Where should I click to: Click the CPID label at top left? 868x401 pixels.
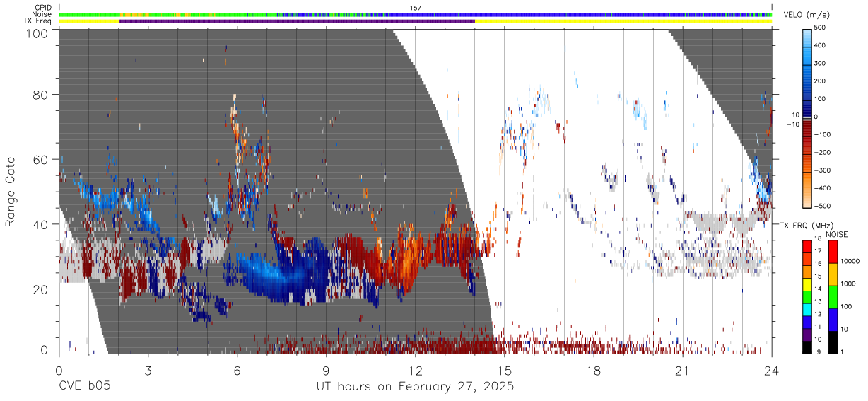(x=43, y=8)
